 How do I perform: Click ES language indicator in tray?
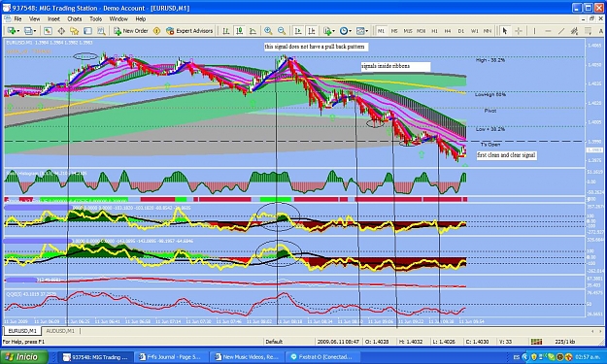tap(517, 357)
